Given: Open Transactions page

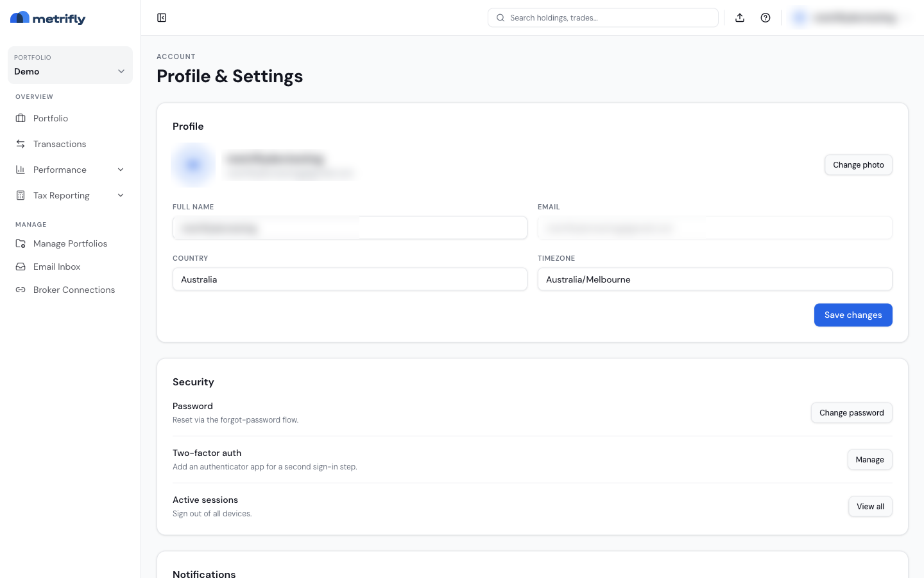Looking at the screenshot, I should [70, 144].
